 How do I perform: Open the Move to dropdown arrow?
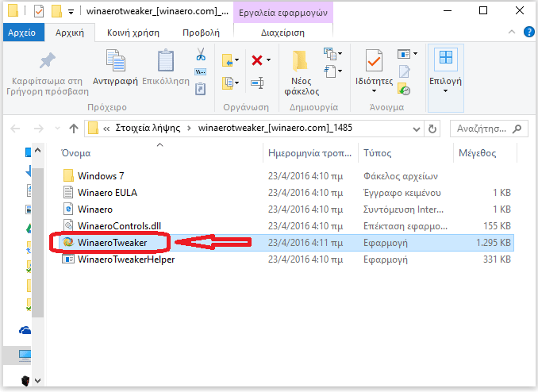[x=236, y=60]
